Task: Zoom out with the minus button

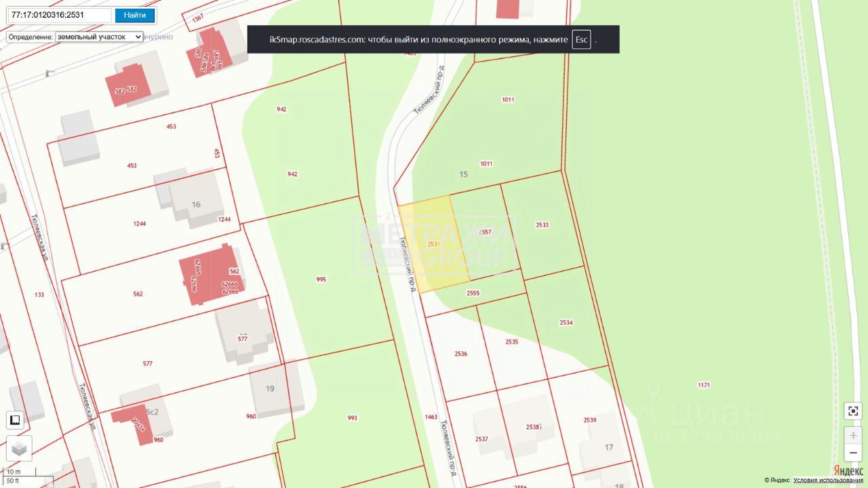Action: point(853,453)
